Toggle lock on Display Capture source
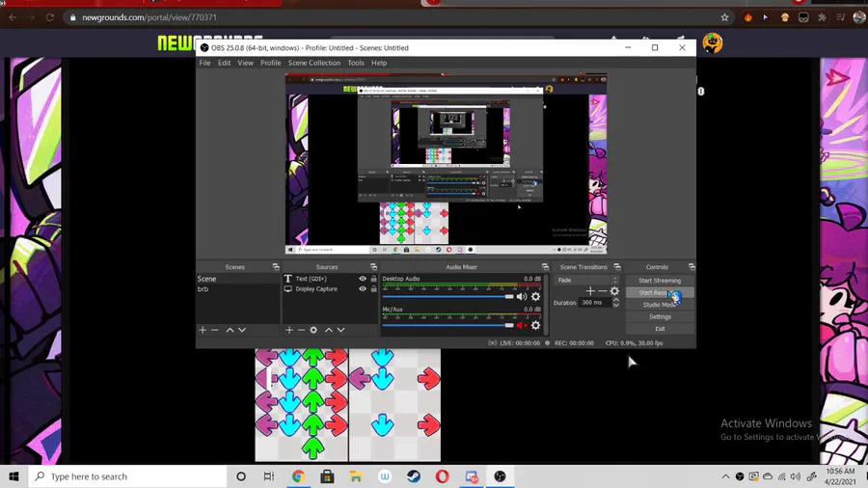The height and width of the screenshot is (488, 868). (x=373, y=288)
